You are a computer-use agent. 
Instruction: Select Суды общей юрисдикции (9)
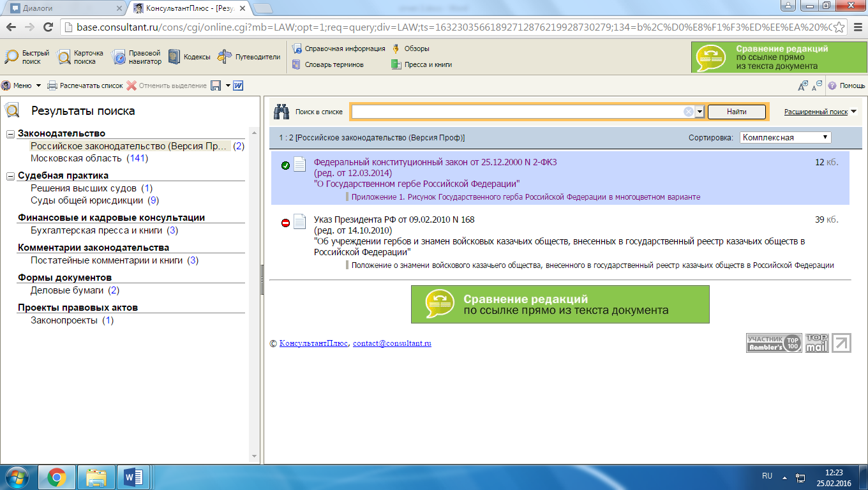tap(94, 200)
